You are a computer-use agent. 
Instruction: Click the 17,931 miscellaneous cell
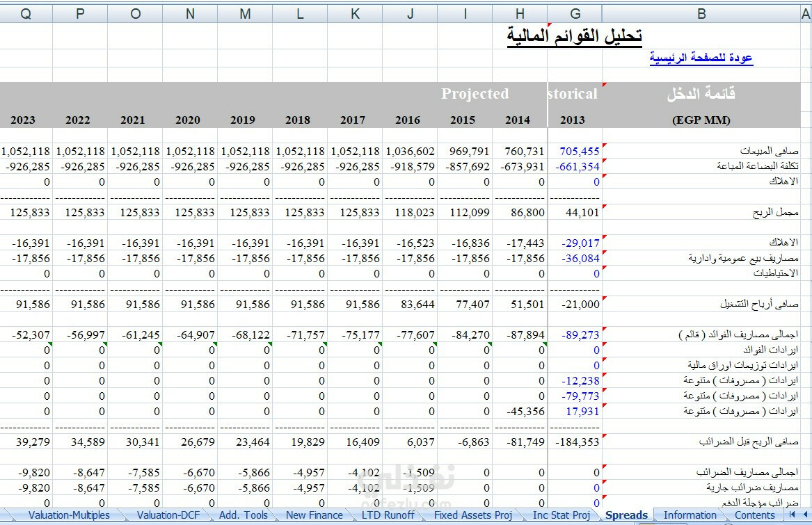575,411
